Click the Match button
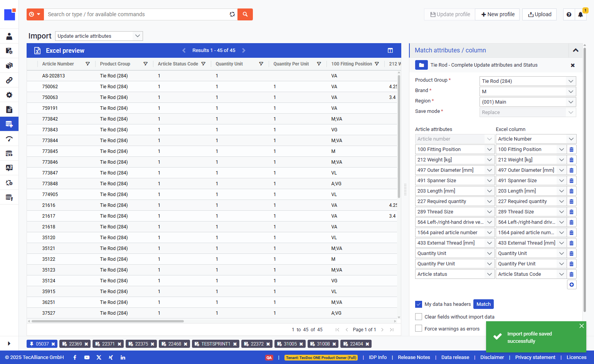Viewport: 594px width, 364px height. (483, 304)
